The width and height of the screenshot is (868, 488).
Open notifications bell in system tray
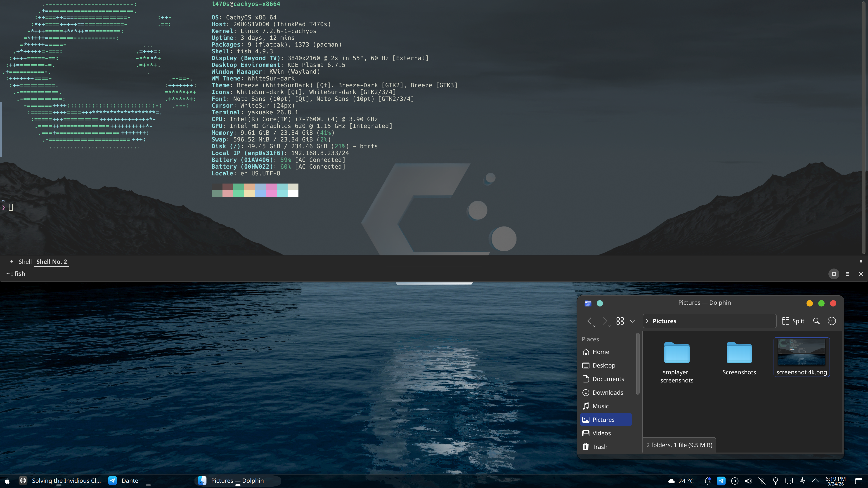pyautogui.click(x=708, y=481)
